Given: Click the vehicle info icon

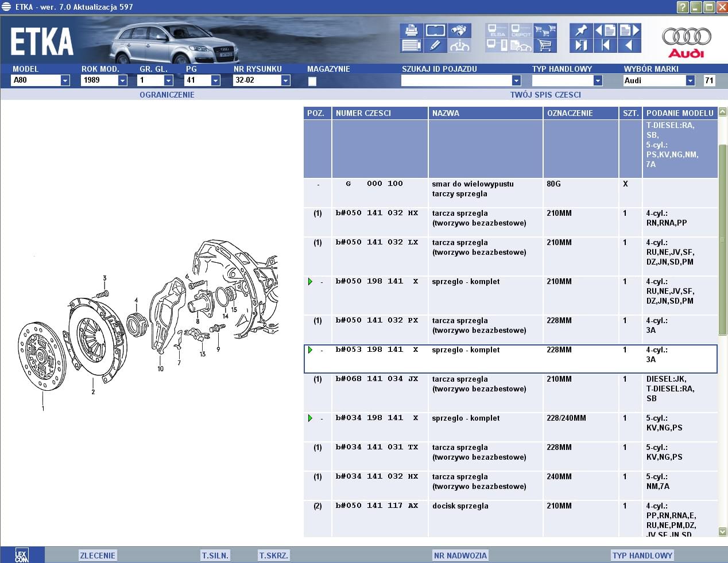Looking at the screenshot, I should pos(459,45).
